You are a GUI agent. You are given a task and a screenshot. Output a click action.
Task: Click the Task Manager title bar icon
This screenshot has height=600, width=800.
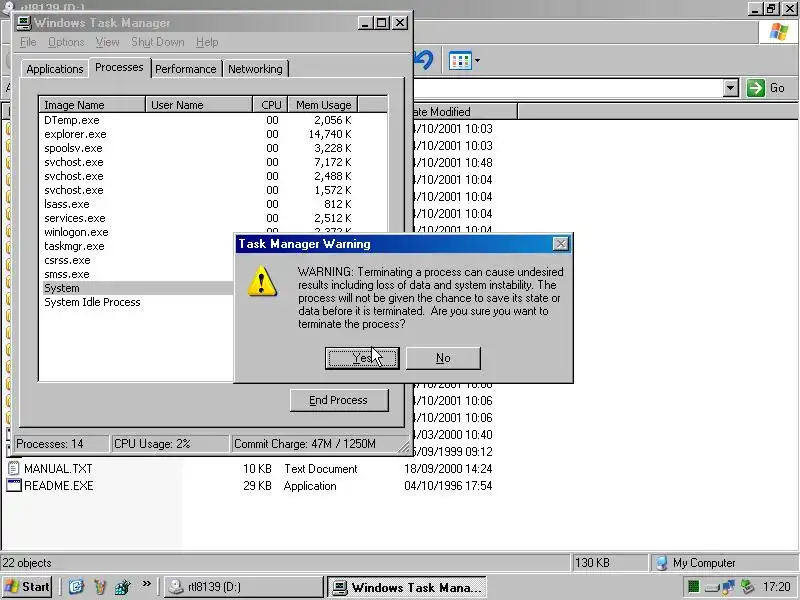[24, 23]
